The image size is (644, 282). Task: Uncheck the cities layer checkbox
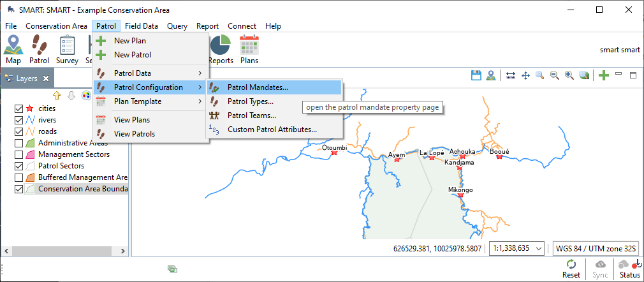18,108
